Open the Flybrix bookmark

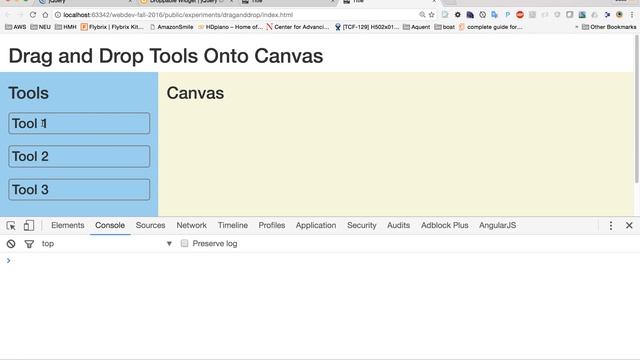[112, 27]
